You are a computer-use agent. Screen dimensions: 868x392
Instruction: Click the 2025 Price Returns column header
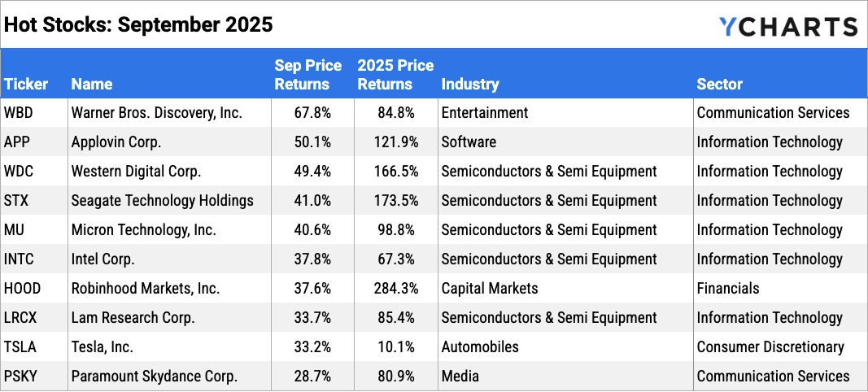coord(395,75)
